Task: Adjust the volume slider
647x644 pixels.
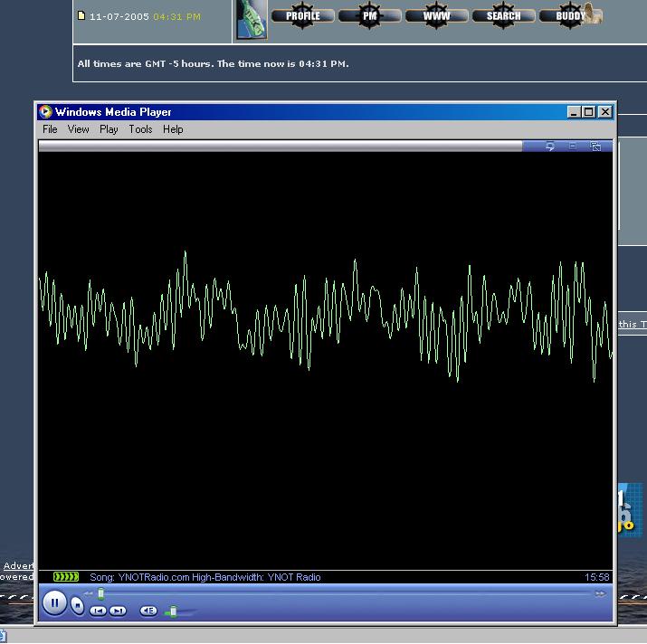Action: 173,611
